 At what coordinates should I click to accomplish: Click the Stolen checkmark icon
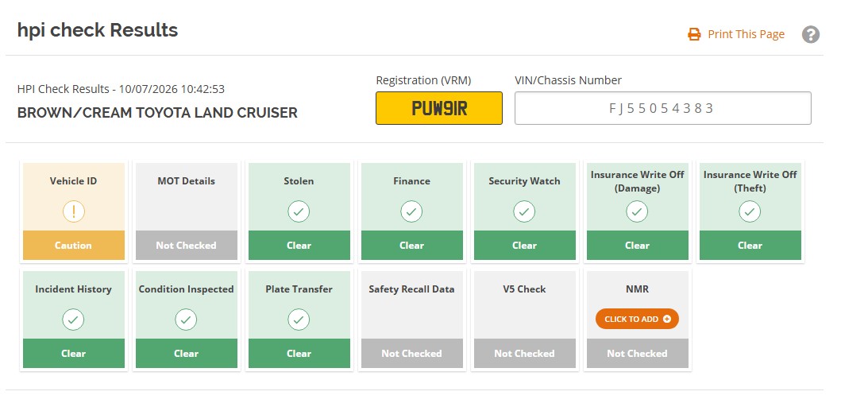tap(299, 211)
